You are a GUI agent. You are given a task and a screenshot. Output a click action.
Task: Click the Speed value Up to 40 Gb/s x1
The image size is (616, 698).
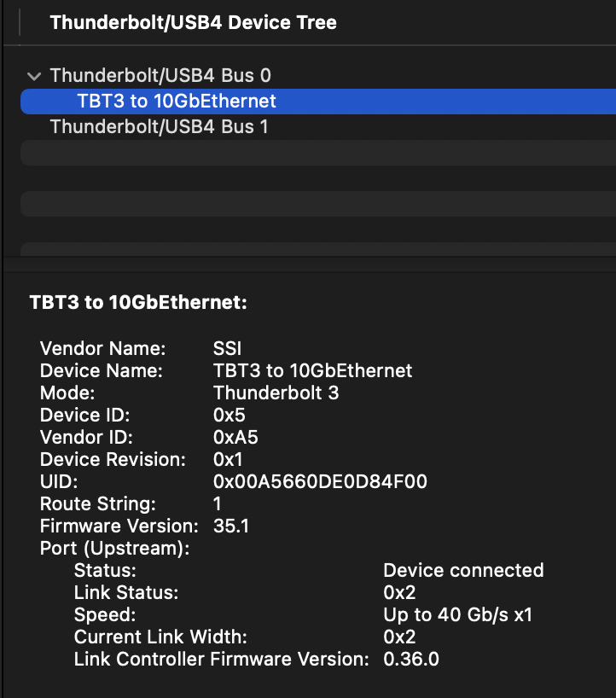(457, 614)
